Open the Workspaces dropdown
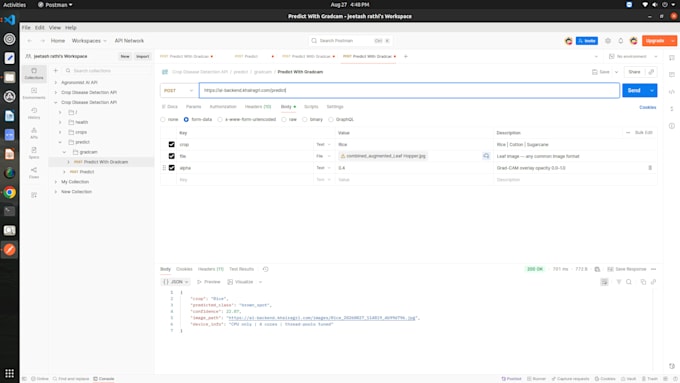Screen dimensions: 680x383 [89, 41]
